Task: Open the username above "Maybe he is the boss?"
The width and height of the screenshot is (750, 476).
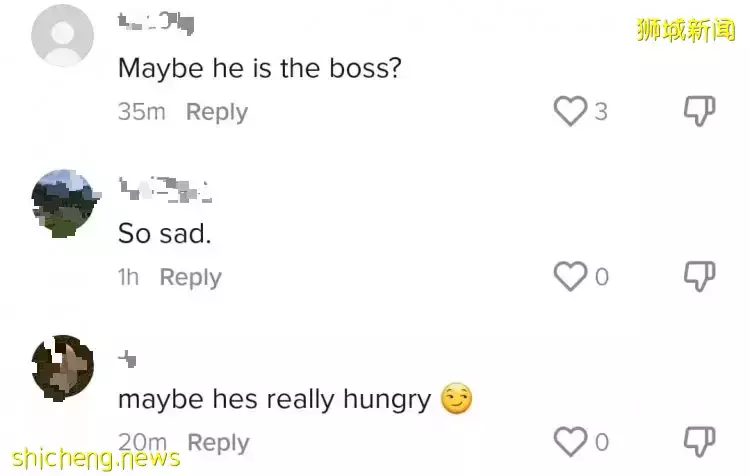Action: click(x=155, y=22)
